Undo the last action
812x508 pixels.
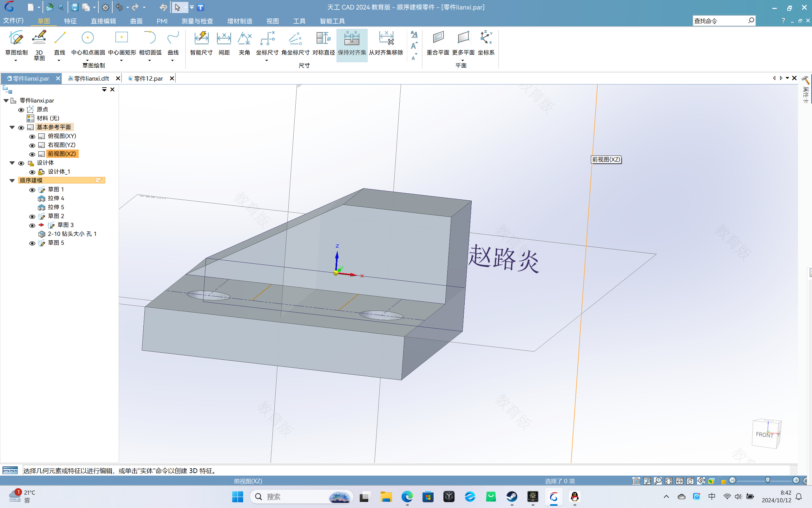pos(119,7)
